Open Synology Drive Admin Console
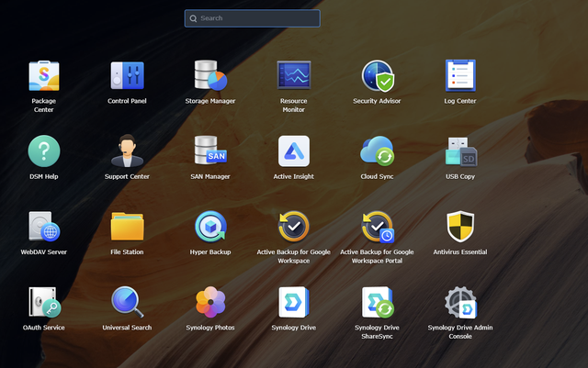The height and width of the screenshot is (368, 588). click(x=459, y=302)
